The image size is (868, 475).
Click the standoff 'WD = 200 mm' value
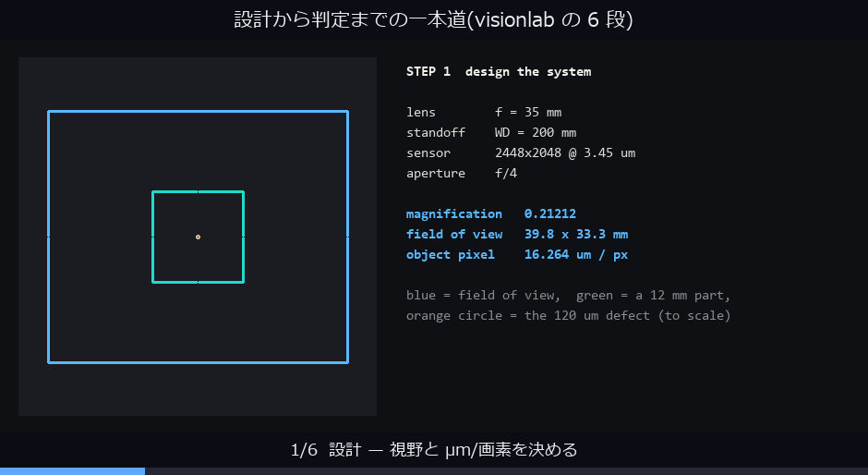[536, 132]
